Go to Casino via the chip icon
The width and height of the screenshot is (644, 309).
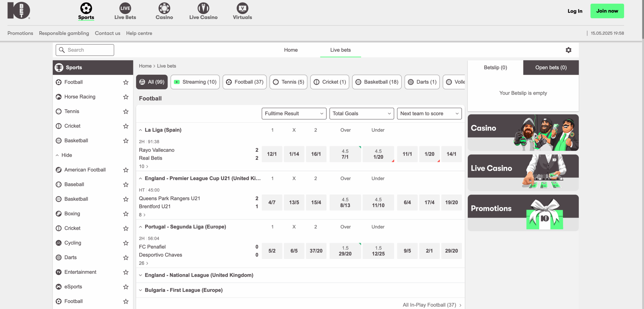tap(164, 8)
